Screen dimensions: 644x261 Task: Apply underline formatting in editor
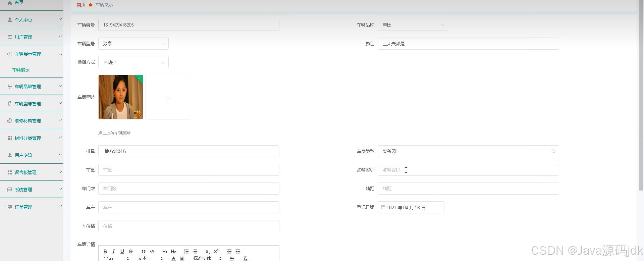click(122, 251)
